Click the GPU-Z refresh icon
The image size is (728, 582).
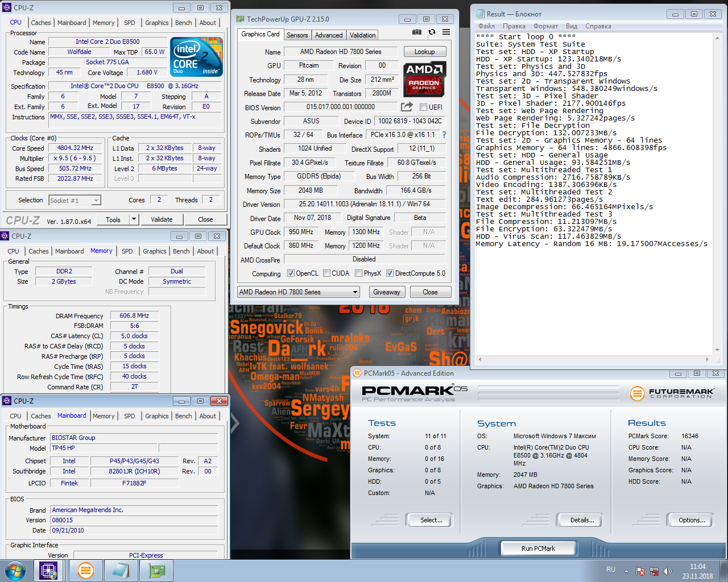coord(432,32)
